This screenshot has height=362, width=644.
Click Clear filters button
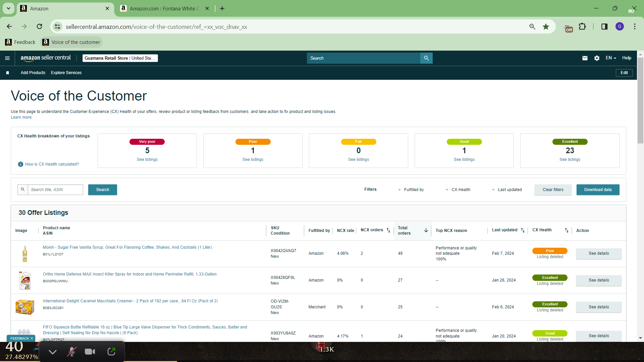553,190
